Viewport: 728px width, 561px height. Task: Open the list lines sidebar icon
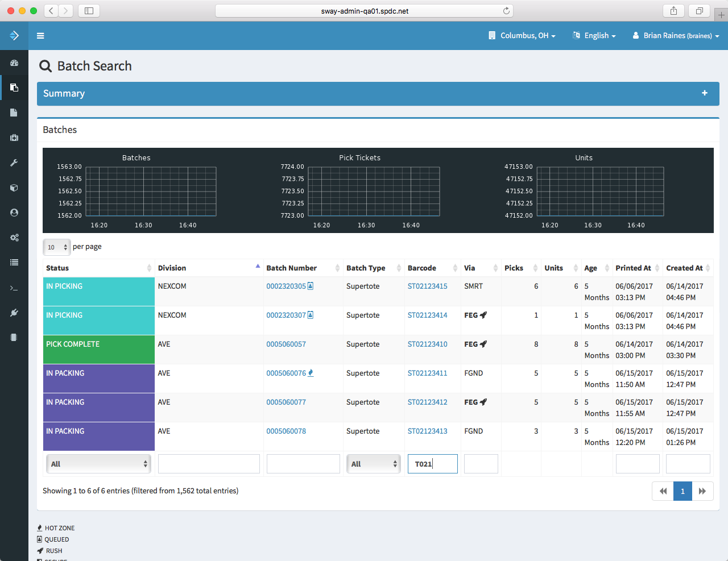coord(14,263)
